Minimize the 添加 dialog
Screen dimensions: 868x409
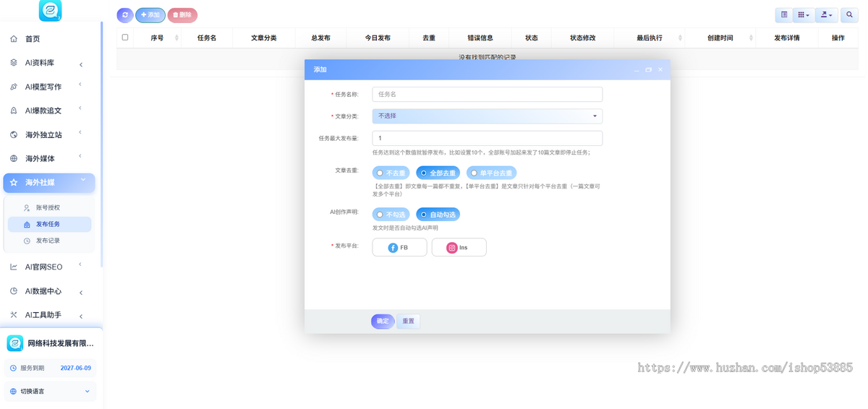point(637,70)
